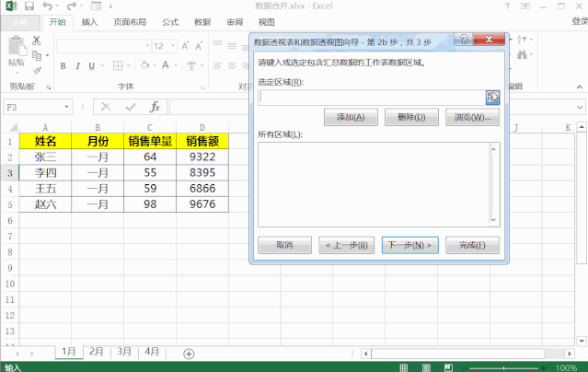The image size is (588, 372).
Task: Select cell containing 李四
Action: [45, 173]
